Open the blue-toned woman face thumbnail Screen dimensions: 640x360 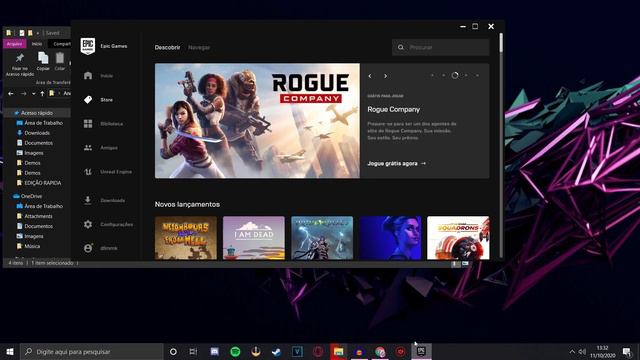390,238
